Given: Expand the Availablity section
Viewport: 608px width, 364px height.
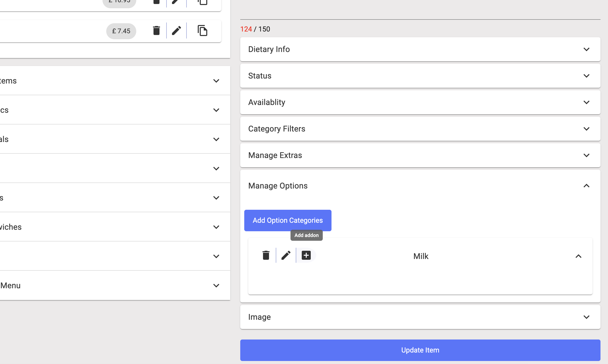Looking at the screenshot, I should point(586,102).
